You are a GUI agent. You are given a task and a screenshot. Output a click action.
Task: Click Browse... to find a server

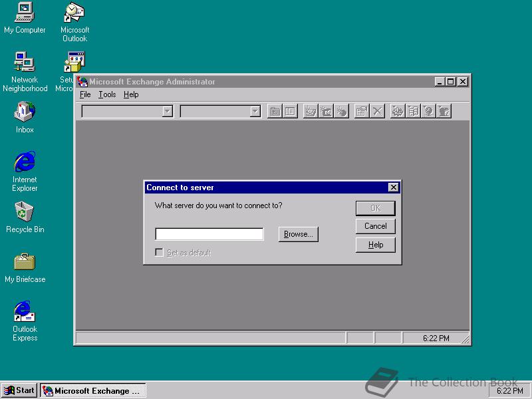click(x=298, y=234)
